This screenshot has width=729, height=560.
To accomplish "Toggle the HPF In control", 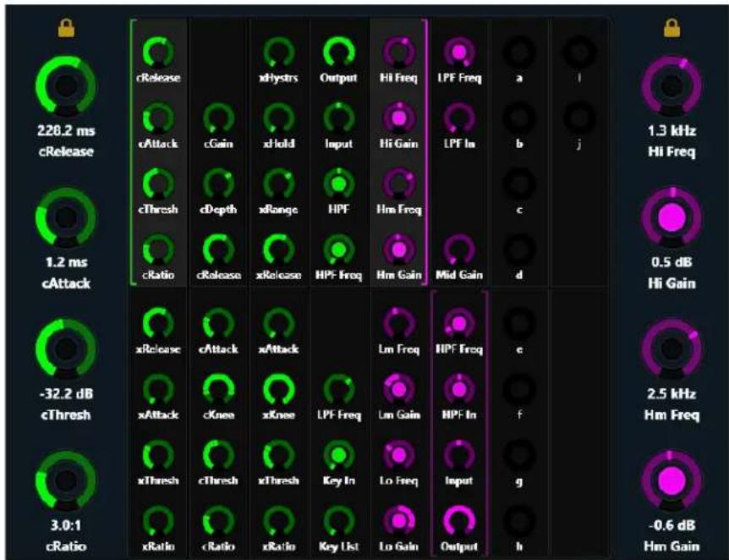I will point(459,390).
